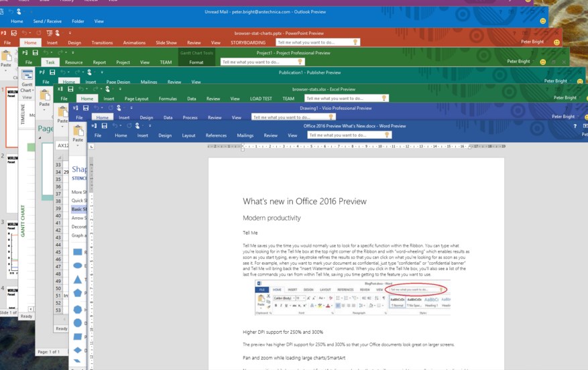This screenshot has width=588, height=370.
Task: Open the Transitions tab in PowerPoint
Action: pyautogui.click(x=102, y=43)
